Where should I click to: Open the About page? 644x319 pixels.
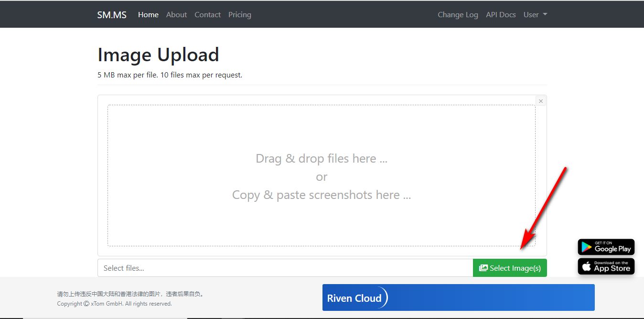coord(176,14)
